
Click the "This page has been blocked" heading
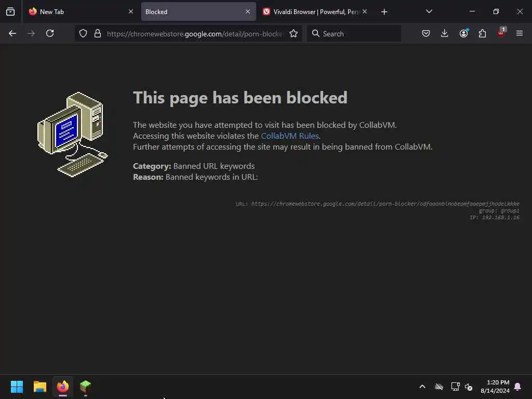pos(240,98)
